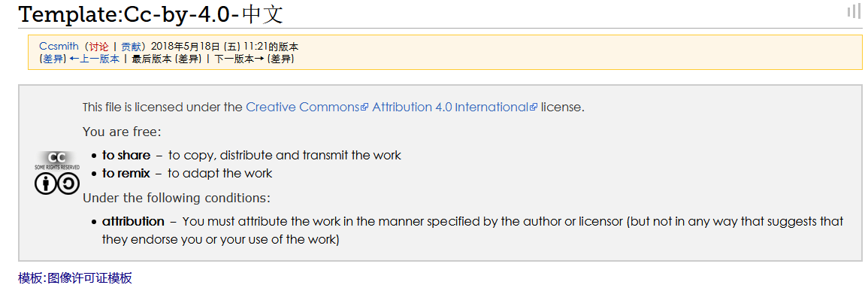Click the attribution person icon in the license box
Image resolution: width=868 pixels, height=291 pixels.
45,184
